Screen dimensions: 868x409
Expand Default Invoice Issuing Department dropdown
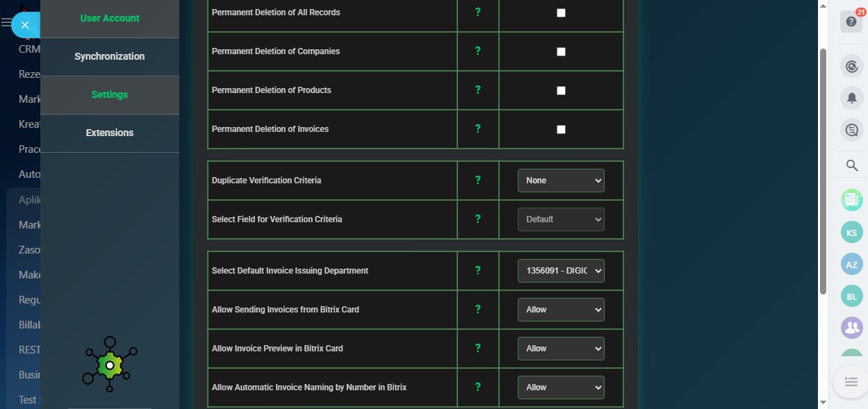click(x=560, y=271)
